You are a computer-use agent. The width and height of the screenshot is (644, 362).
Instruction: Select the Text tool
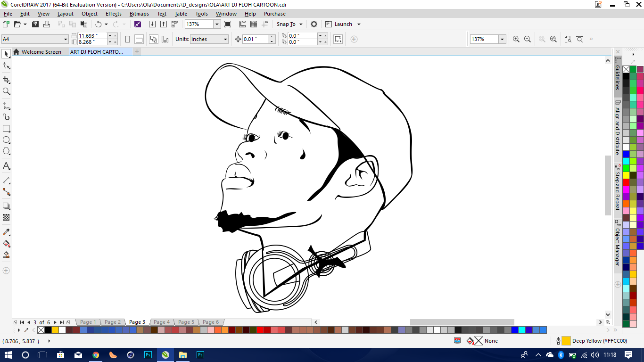pos(6,166)
